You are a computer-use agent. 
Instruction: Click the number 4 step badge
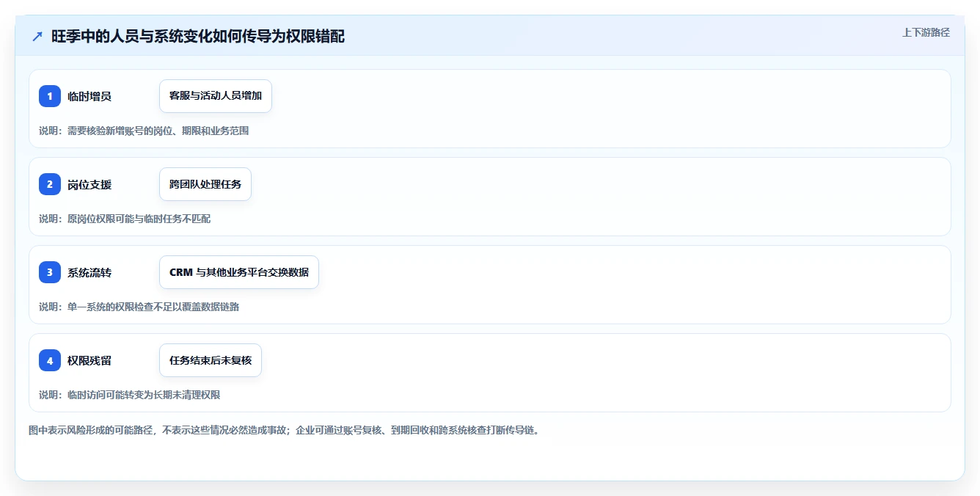click(x=50, y=360)
